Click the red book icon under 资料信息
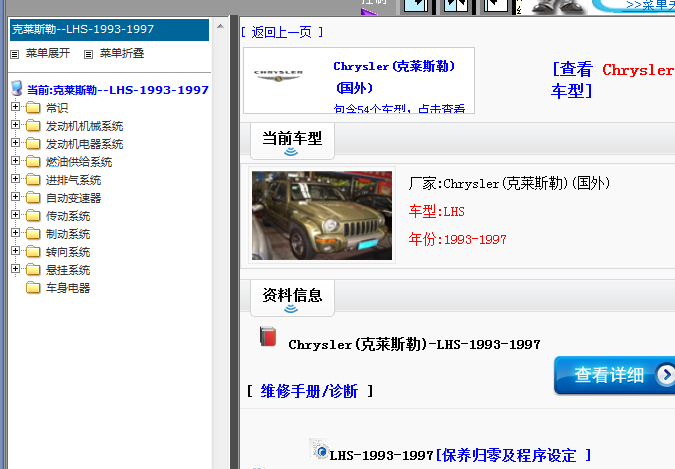 click(268, 337)
